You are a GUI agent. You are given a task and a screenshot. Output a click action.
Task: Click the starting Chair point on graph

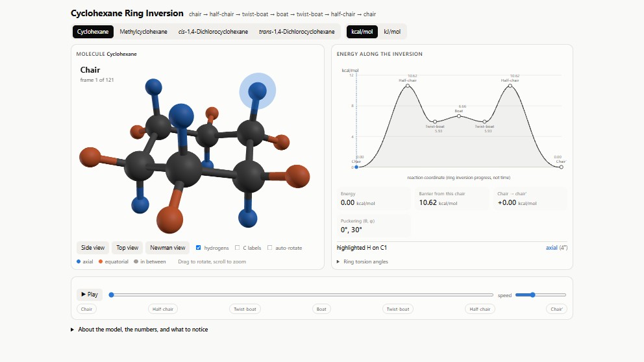(x=356, y=167)
